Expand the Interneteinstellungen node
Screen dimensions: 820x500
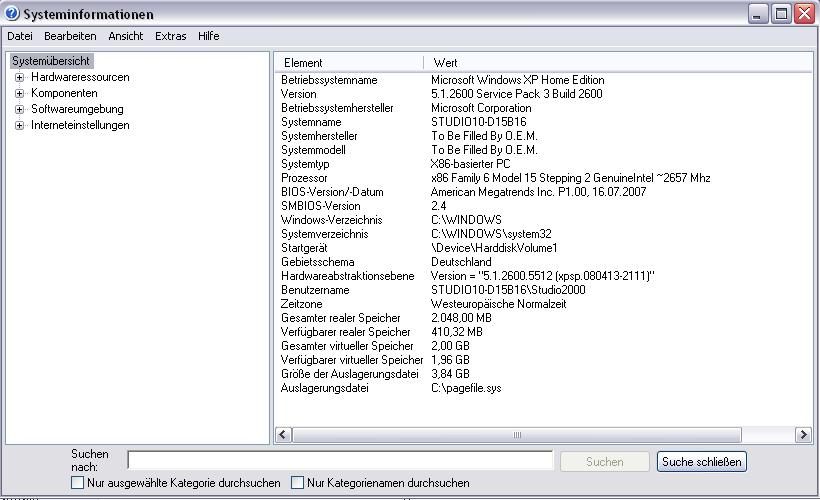click(x=19, y=126)
